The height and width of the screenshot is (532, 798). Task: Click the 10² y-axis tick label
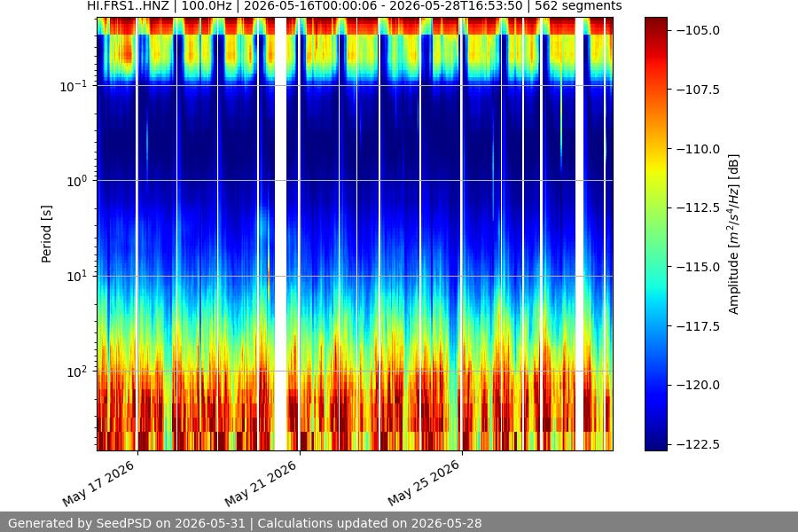(x=76, y=372)
